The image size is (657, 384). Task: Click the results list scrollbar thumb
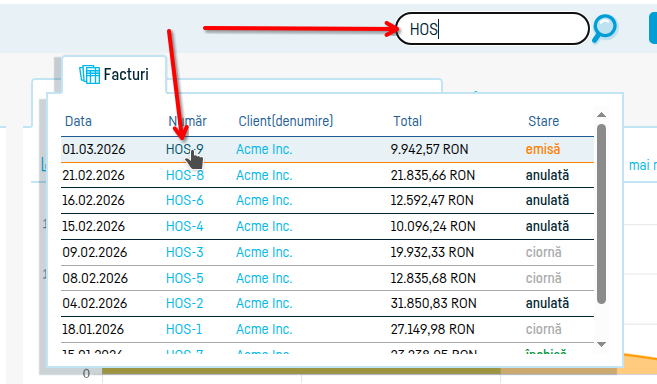point(601,214)
